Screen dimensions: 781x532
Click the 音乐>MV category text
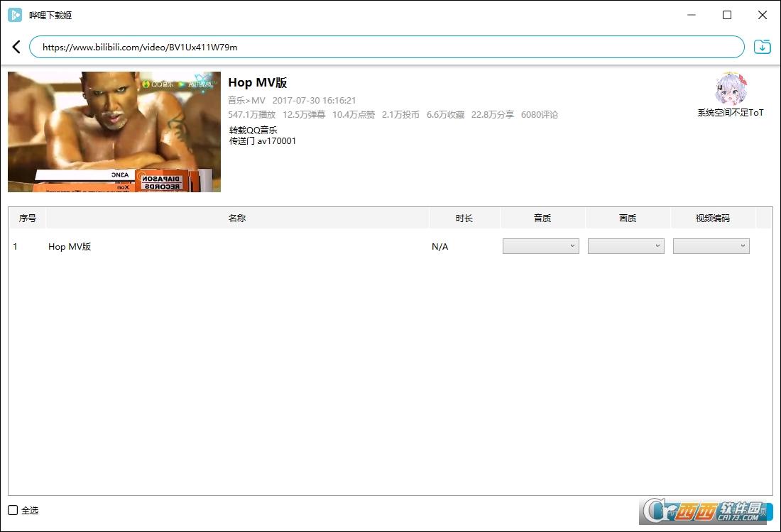pos(246,101)
